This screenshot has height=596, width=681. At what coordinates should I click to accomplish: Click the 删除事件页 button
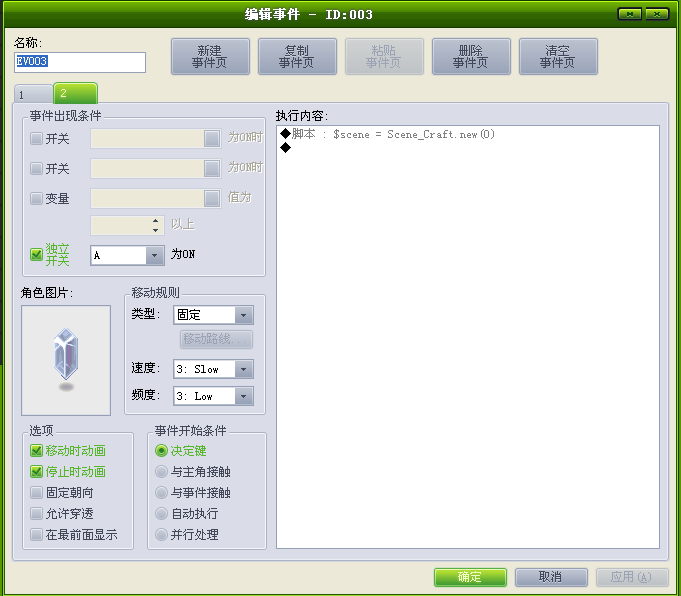click(x=471, y=56)
